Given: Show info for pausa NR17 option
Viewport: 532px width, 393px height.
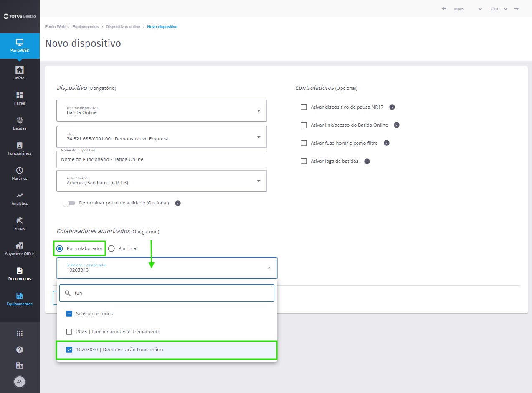Looking at the screenshot, I should (392, 107).
